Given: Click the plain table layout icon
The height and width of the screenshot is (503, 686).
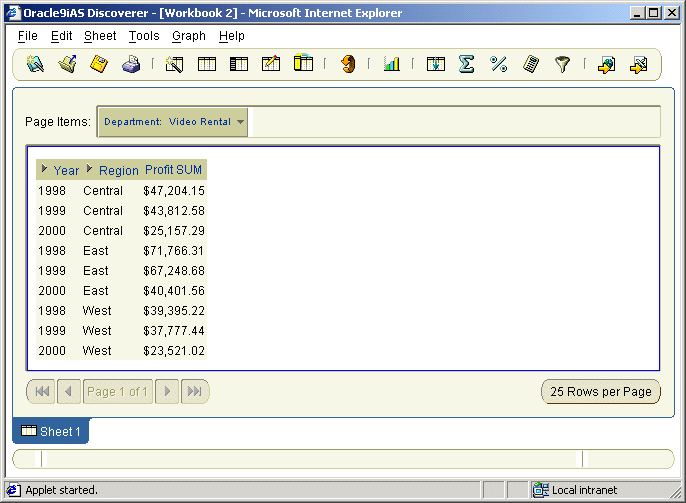Looking at the screenshot, I should (206, 64).
